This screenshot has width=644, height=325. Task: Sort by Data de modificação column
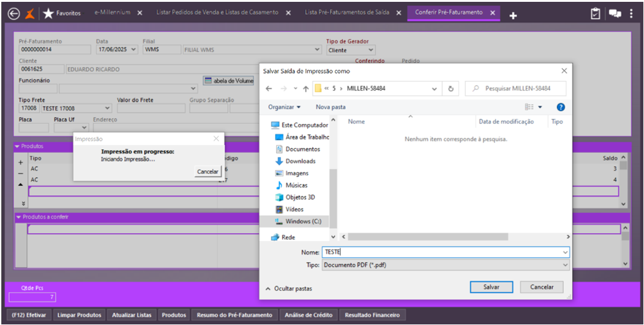506,122
